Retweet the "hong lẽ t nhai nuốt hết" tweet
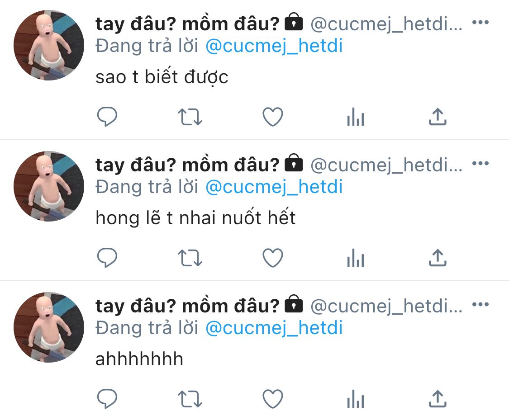 (x=190, y=258)
